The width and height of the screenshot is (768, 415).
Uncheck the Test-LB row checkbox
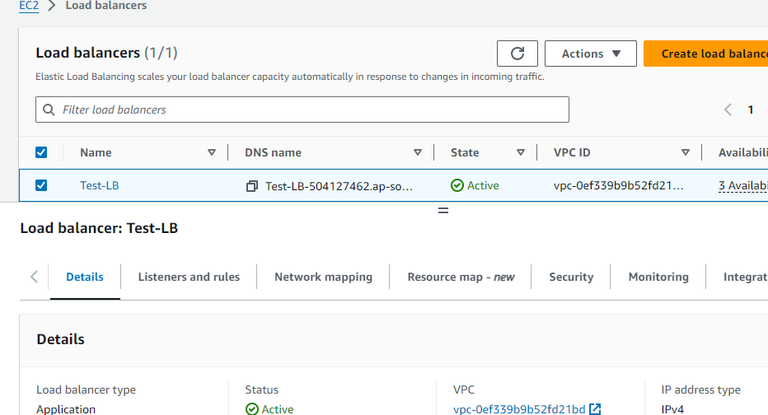41,185
